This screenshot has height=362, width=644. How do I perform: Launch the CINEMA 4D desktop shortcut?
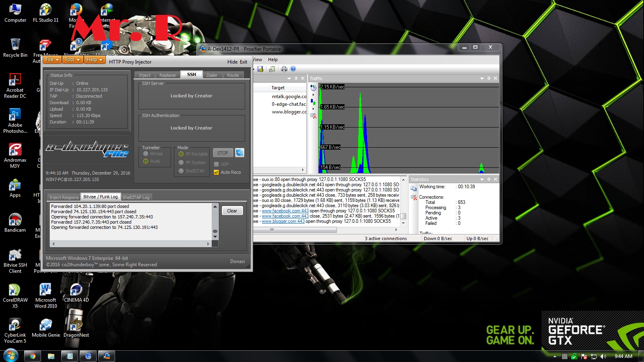coord(76,293)
